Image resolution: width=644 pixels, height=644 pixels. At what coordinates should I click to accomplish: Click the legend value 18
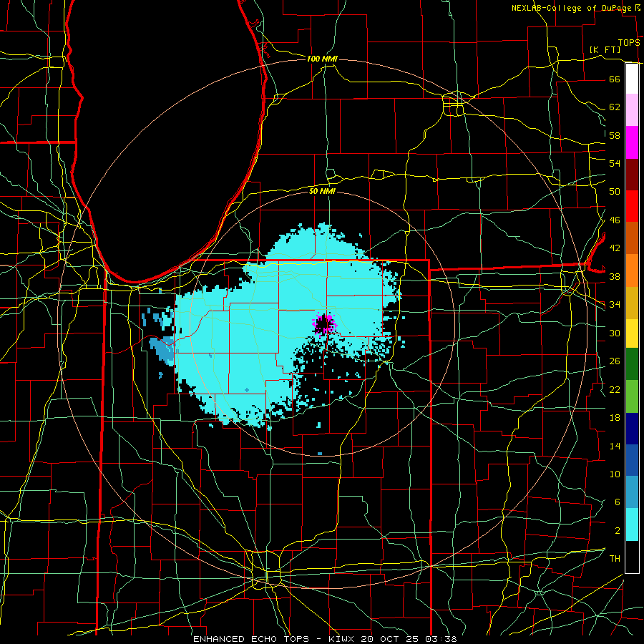615,418
